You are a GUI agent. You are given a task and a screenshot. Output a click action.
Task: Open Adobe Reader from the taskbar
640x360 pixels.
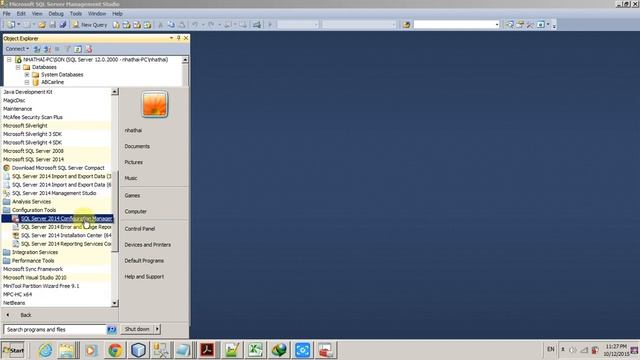tap(207, 350)
